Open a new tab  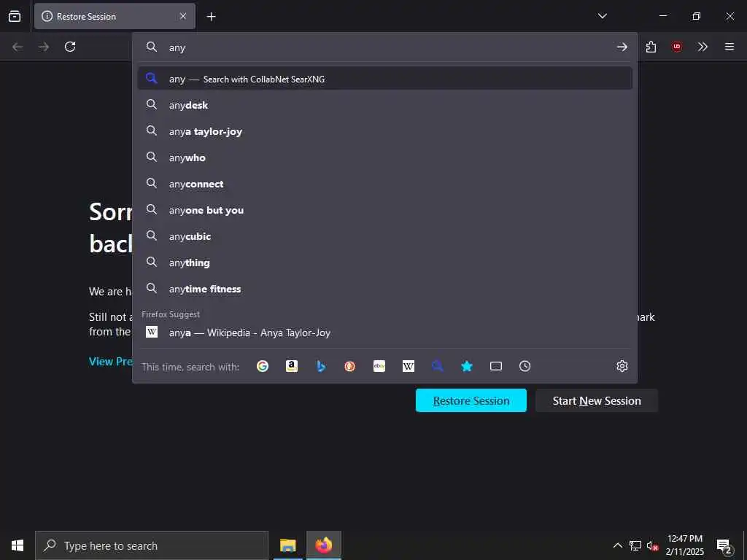click(211, 17)
